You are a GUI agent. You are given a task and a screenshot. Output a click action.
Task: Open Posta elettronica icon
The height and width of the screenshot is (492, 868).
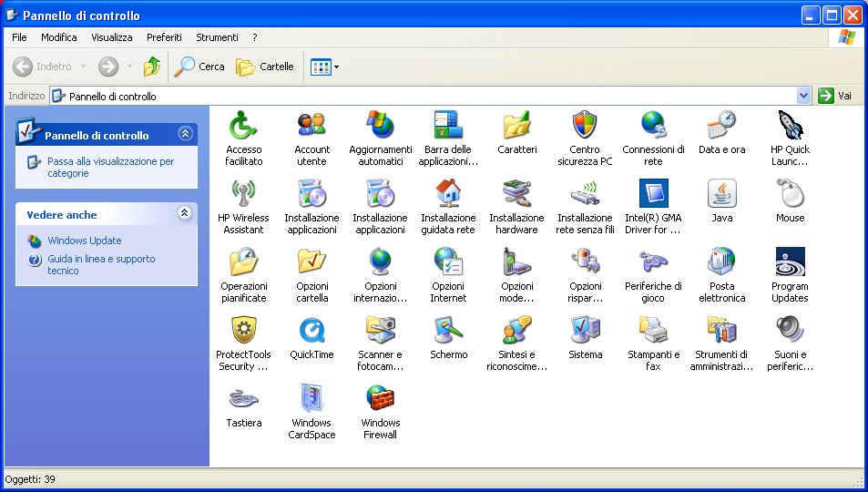pyautogui.click(x=722, y=261)
